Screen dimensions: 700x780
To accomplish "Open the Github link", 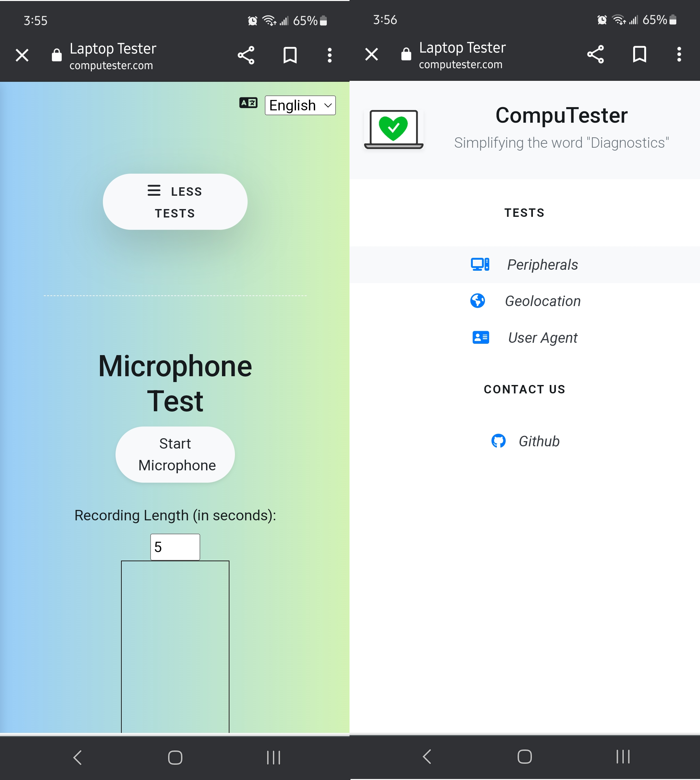I will [538, 441].
